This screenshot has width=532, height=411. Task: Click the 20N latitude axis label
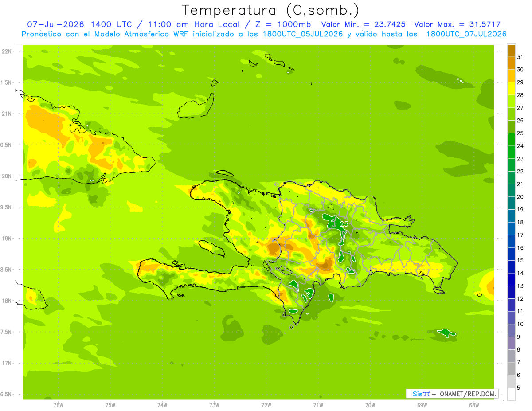(7, 176)
